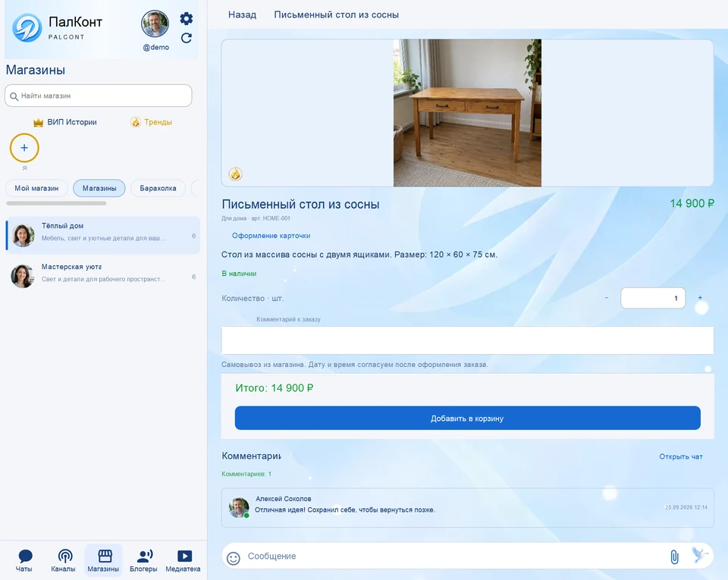Screen dimensions: 728x580
Task: Open Медиатека in bottom navigation
Action: [184, 560]
